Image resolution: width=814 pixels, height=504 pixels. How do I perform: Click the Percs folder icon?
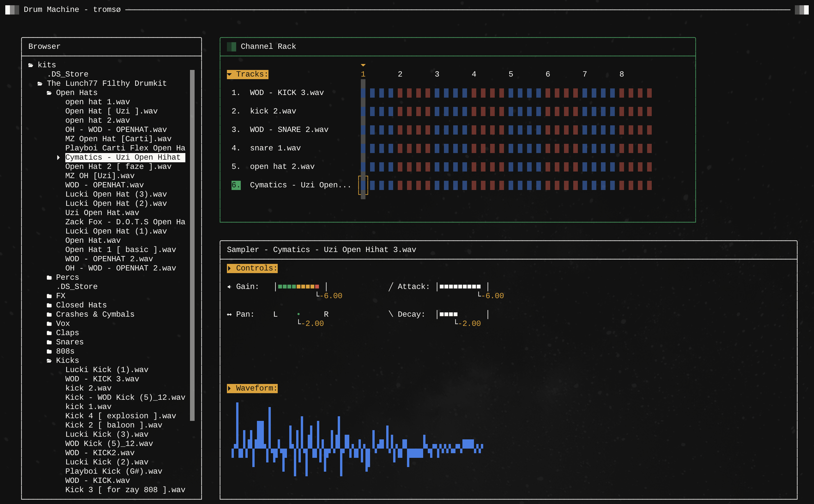coord(49,277)
